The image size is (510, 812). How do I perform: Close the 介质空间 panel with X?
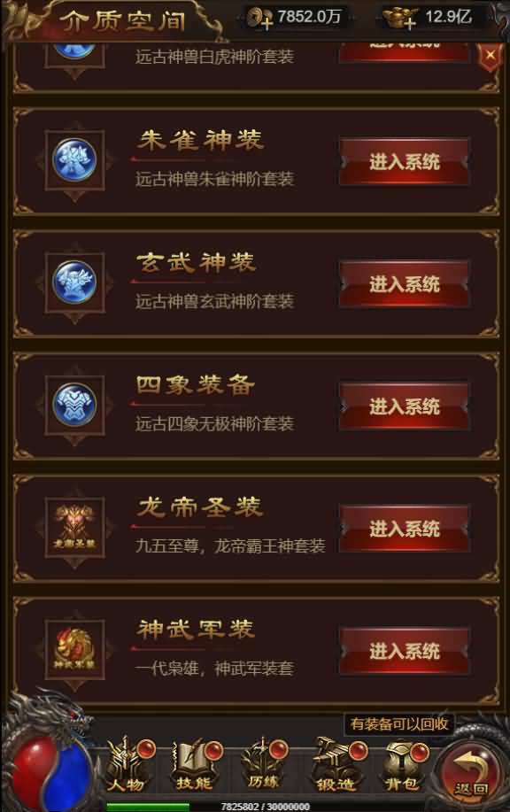pyautogui.click(x=491, y=56)
